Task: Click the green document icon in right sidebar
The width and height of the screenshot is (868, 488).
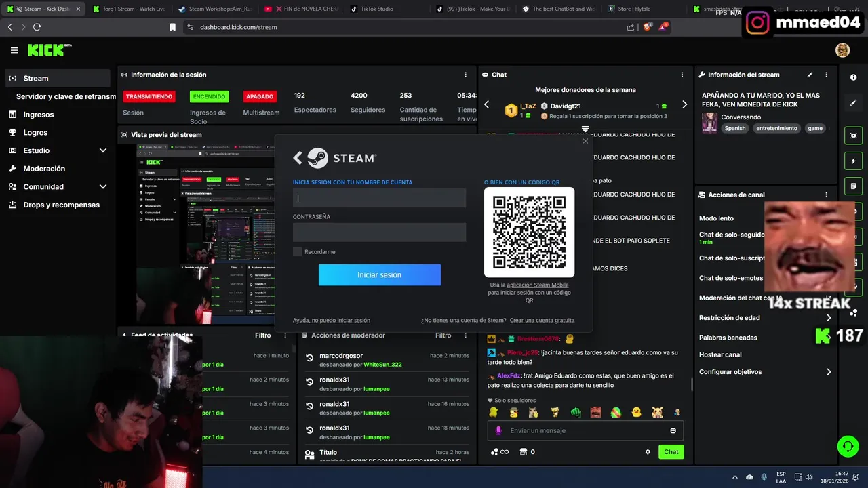Action: tap(853, 186)
